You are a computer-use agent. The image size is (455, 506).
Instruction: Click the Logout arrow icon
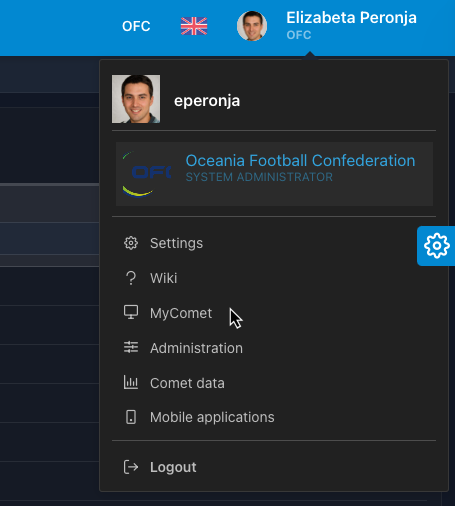tap(131, 467)
